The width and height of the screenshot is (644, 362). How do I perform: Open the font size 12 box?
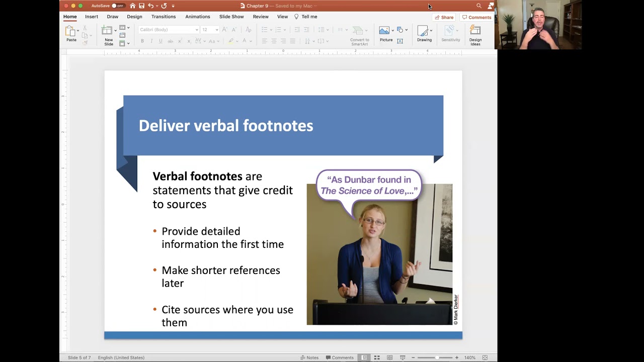[210, 30]
